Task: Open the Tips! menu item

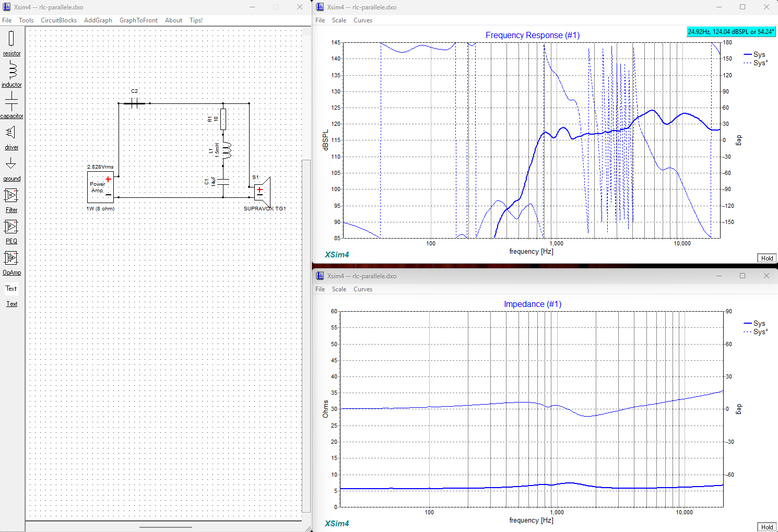Action: pos(196,20)
